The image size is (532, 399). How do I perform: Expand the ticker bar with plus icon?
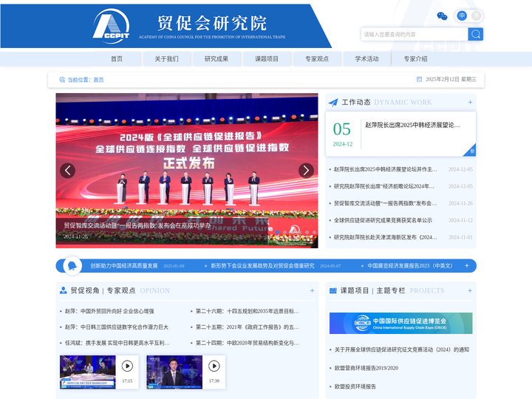(x=467, y=266)
